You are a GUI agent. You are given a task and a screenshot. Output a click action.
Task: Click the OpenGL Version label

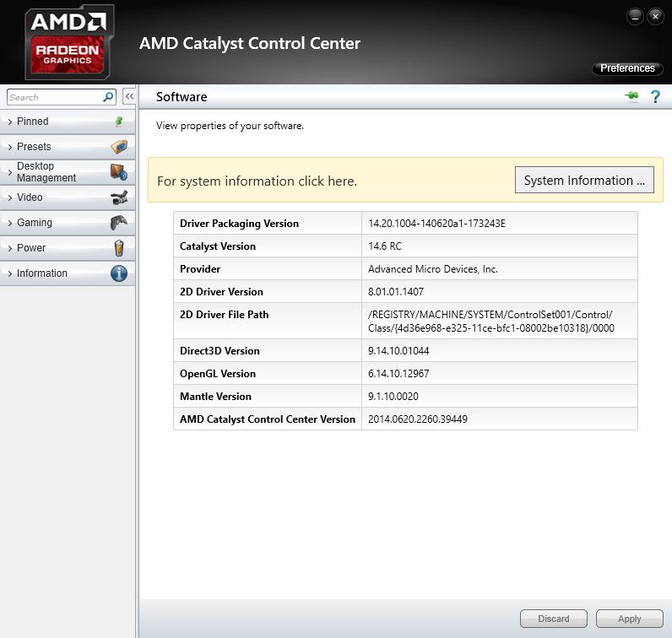[x=218, y=374]
